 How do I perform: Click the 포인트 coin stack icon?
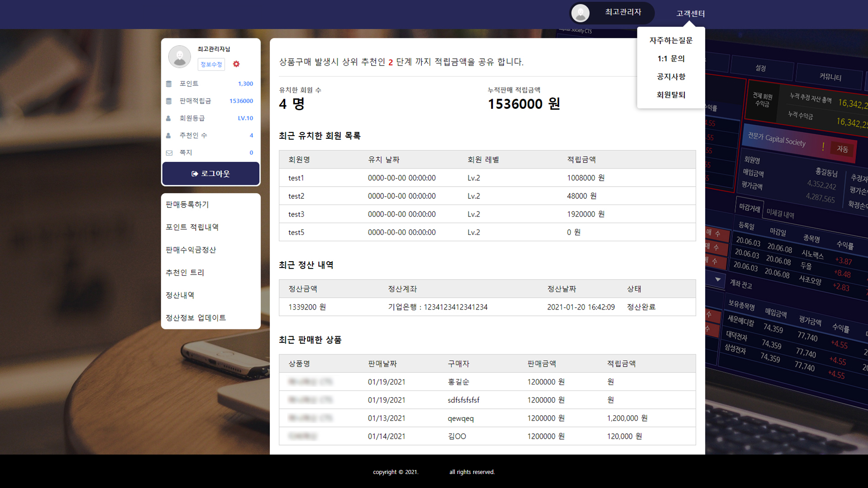169,84
